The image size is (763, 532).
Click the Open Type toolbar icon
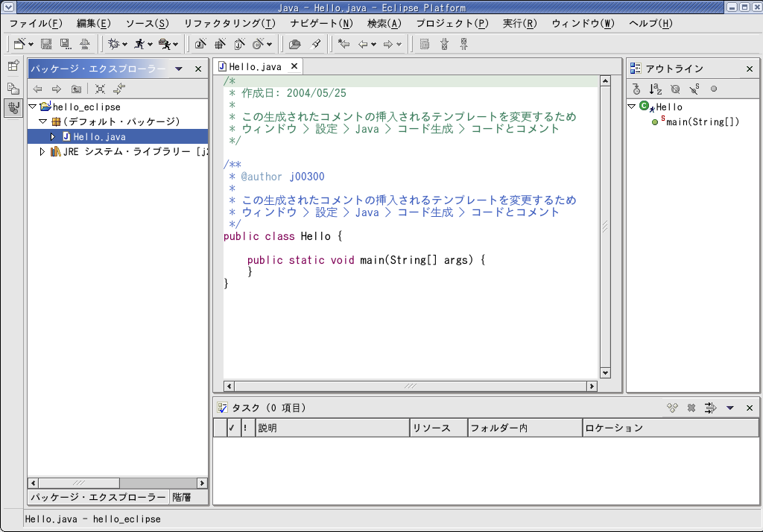tap(294, 44)
